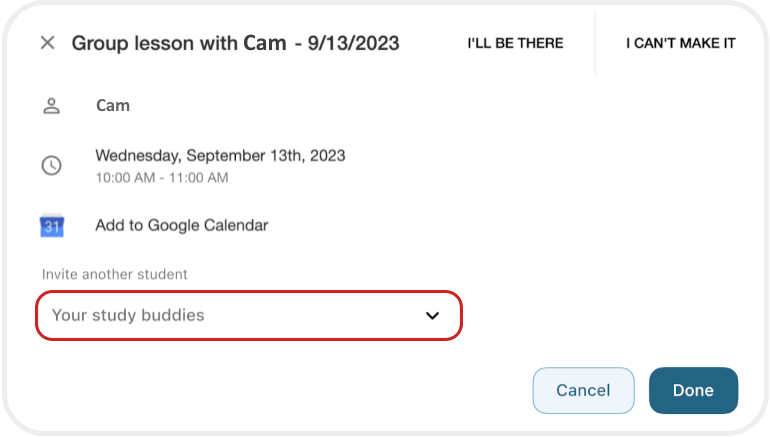
Task: Choose "I can't make it"
Action: point(681,43)
